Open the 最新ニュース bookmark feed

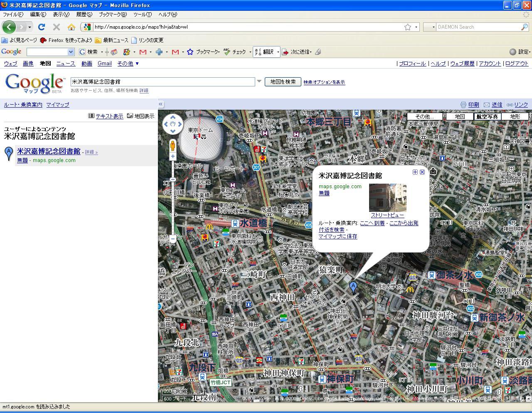coord(111,40)
